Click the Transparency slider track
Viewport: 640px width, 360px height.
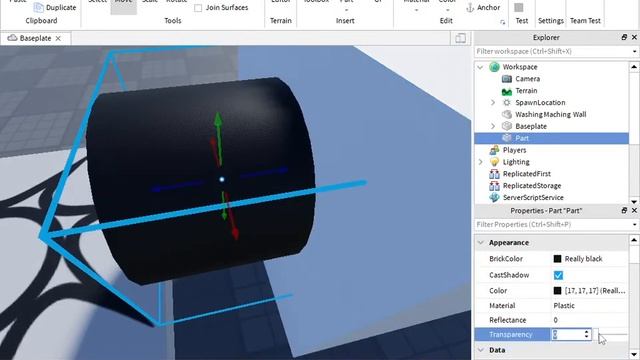(x=612, y=335)
